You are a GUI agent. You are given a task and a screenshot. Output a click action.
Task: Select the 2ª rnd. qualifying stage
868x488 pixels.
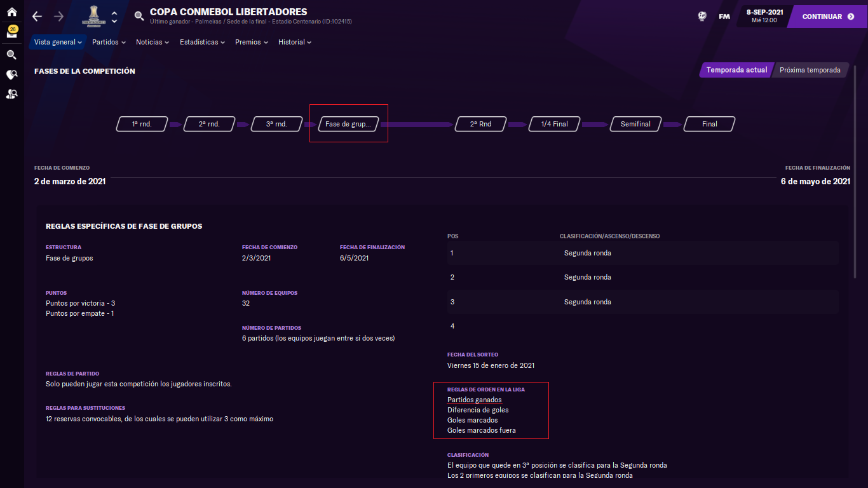(x=209, y=124)
